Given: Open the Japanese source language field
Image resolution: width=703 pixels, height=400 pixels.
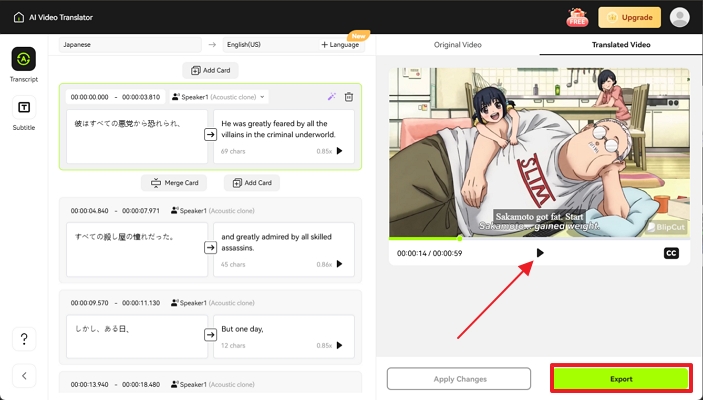Looking at the screenshot, I should (x=130, y=44).
